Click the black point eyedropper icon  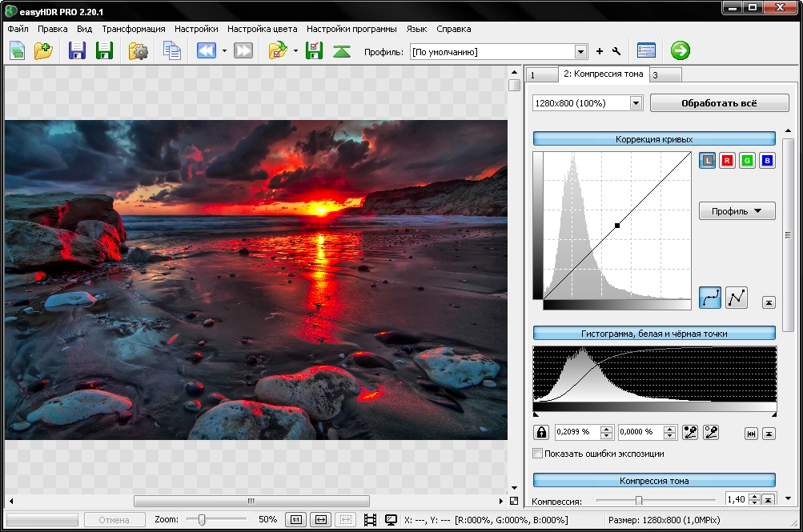click(690, 432)
